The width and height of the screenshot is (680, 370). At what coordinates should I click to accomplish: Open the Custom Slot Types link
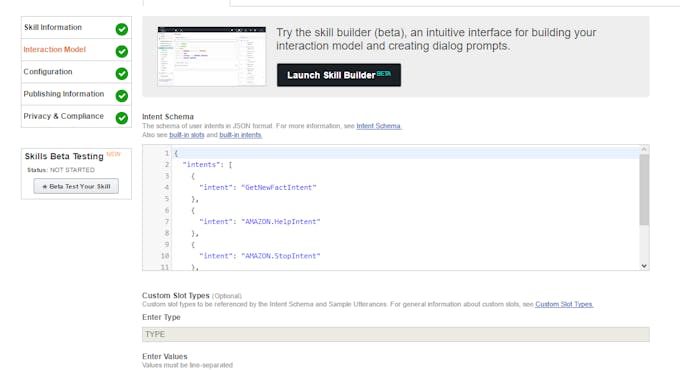tap(564, 304)
